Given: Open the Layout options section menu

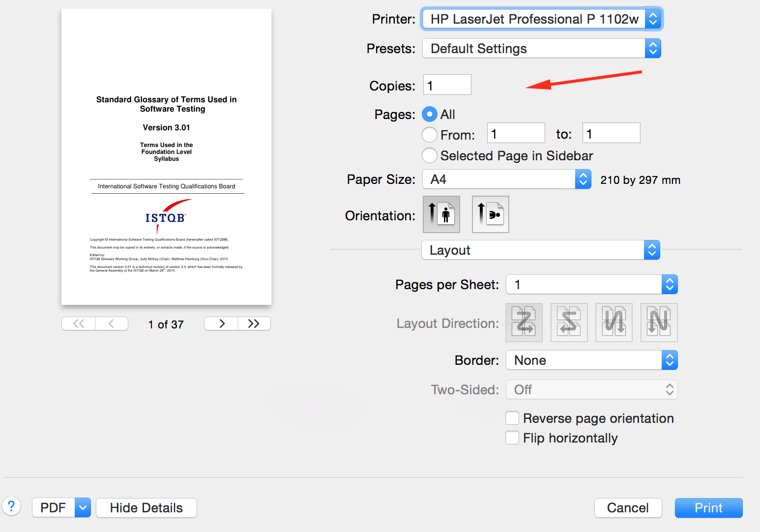Looking at the screenshot, I should coord(540,250).
